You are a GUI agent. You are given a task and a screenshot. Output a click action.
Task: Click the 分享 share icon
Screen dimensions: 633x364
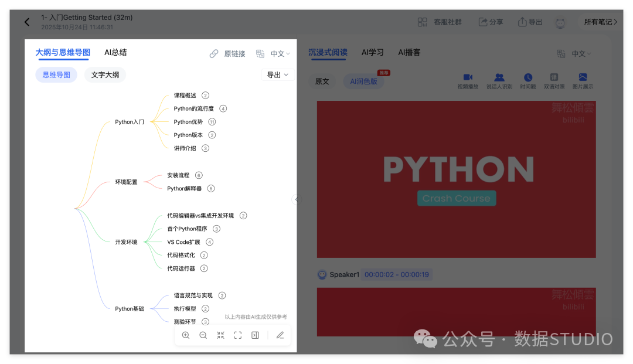pyautogui.click(x=483, y=22)
